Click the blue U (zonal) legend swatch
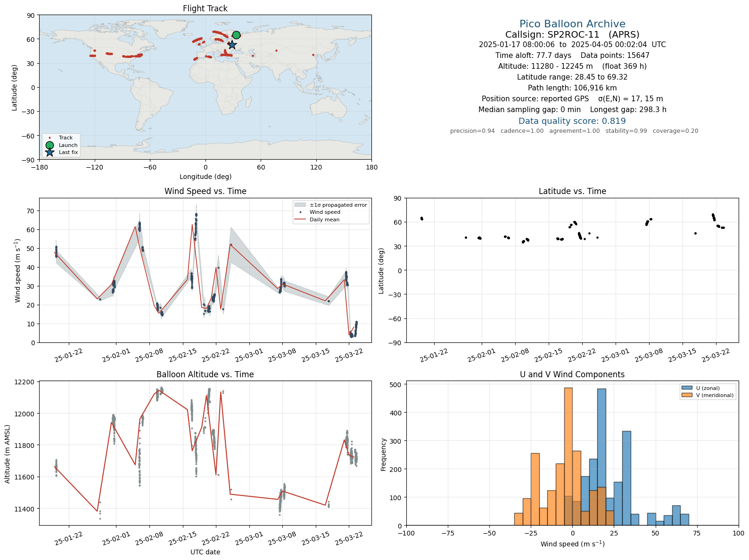This screenshot has width=749, height=560. pos(687,388)
